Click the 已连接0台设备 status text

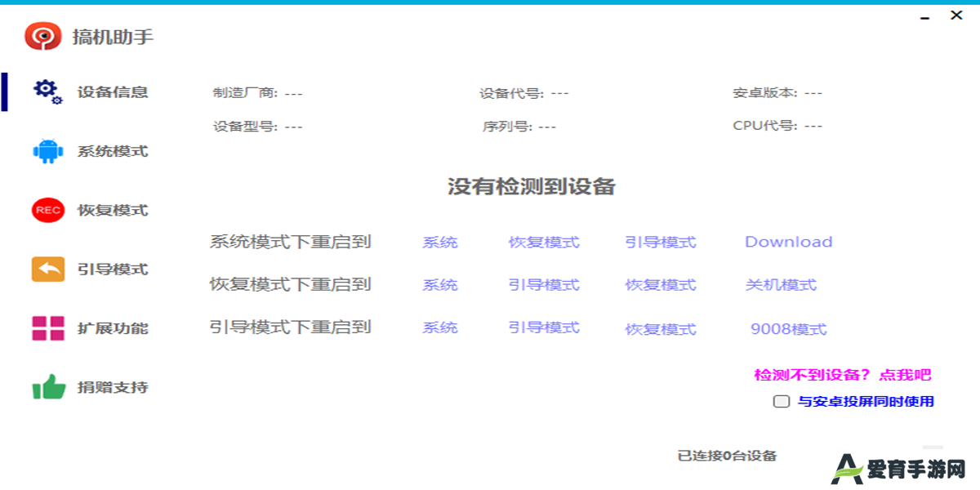click(x=727, y=456)
